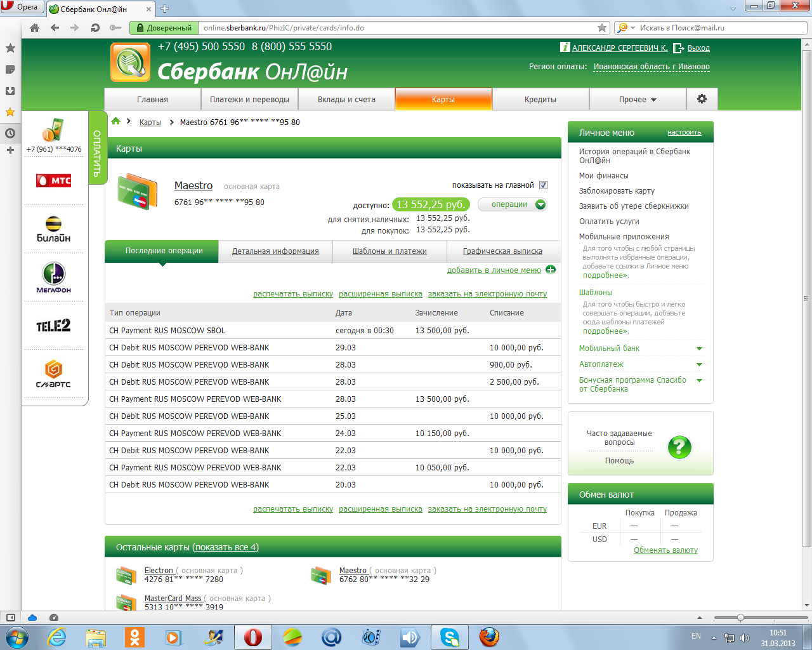Open the Шаблоны и платежи tab
Screen dimensions: 812x650
[x=390, y=251]
